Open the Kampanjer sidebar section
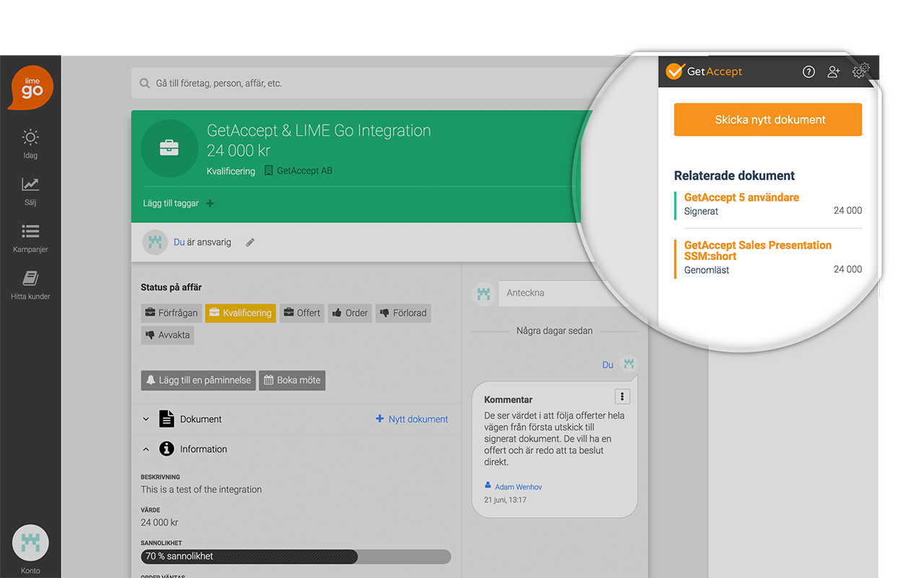Viewport: 924px width, 578px height. point(30,238)
